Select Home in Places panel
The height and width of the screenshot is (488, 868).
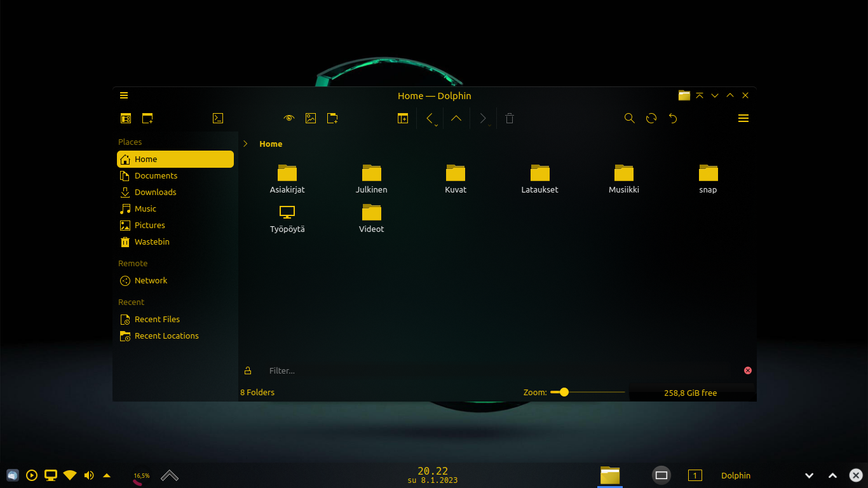click(175, 159)
